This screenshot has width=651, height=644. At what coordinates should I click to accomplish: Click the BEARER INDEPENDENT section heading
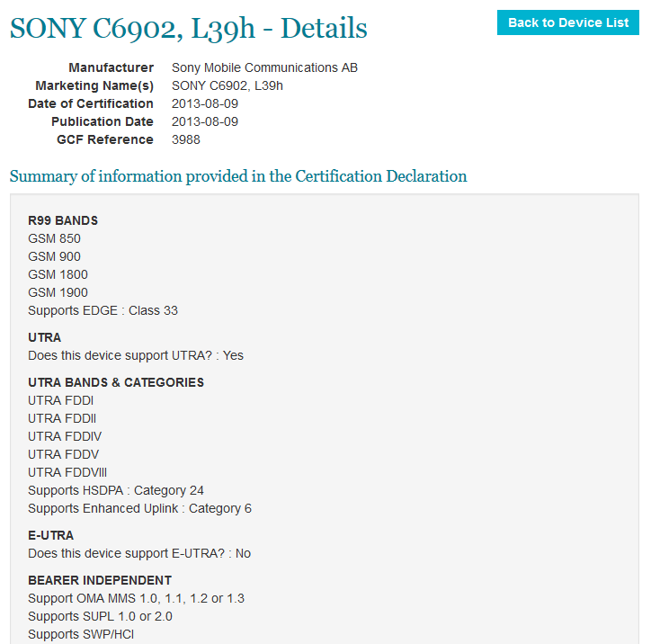coord(100,580)
